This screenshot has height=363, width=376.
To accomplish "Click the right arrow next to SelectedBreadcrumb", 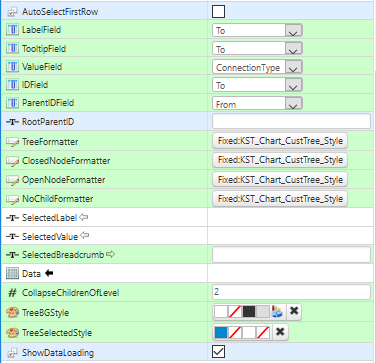I will click(110, 254).
